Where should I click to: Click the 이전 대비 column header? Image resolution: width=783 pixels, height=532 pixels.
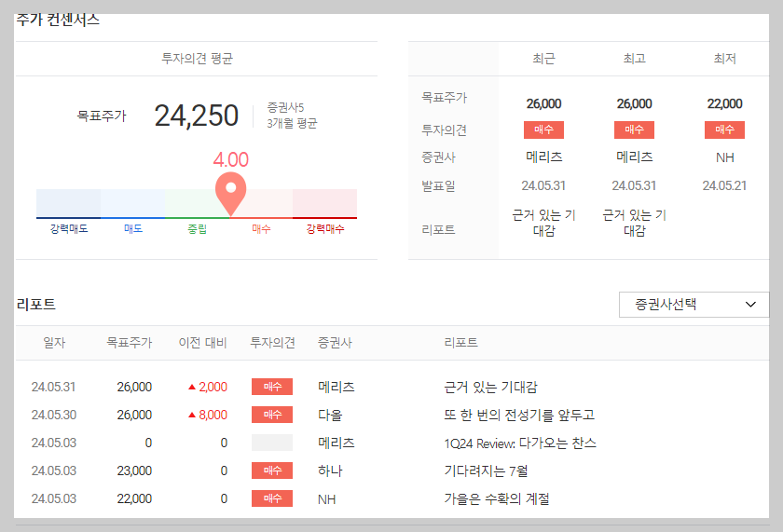(203, 343)
